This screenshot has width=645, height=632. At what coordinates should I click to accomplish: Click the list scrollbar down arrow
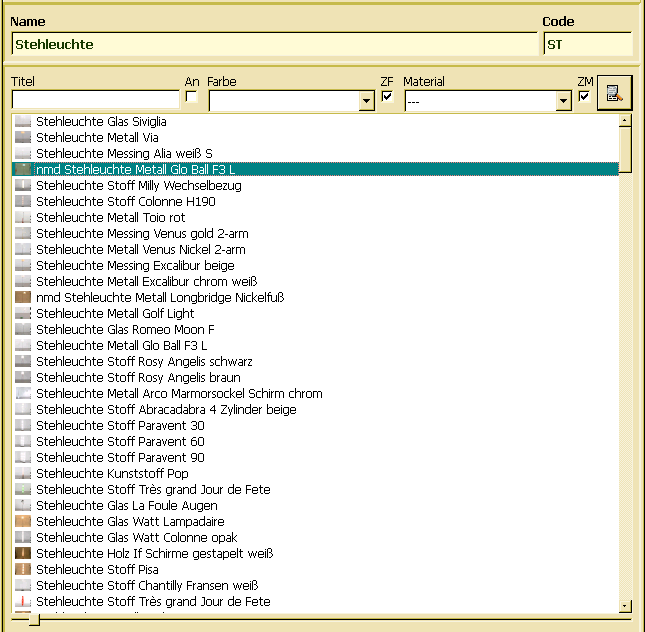[x=625, y=605]
